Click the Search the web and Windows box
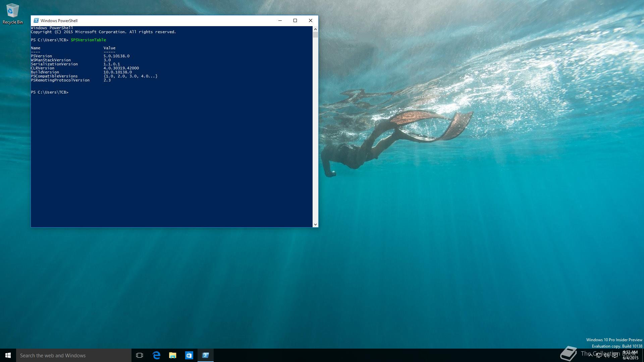The width and height of the screenshot is (644, 362). click(74, 355)
